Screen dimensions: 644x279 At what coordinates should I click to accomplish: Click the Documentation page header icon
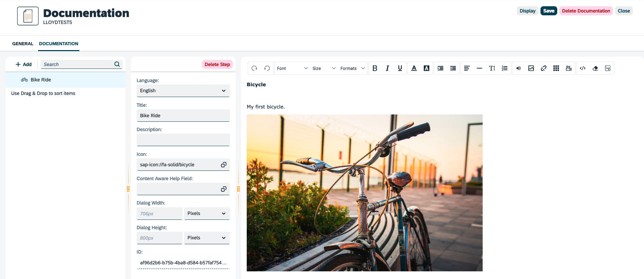[28, 16]
